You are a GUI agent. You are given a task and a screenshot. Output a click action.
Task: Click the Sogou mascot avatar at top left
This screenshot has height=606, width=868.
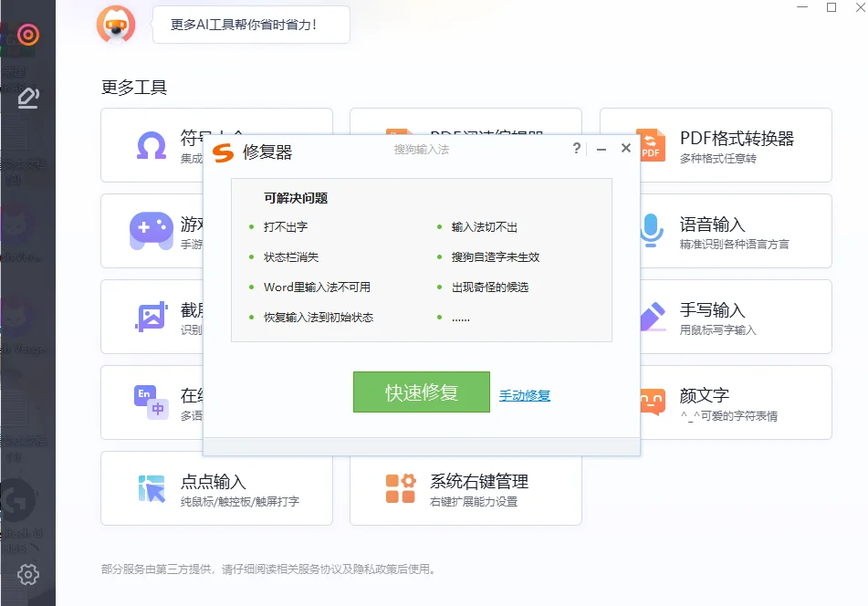[116, 25]
